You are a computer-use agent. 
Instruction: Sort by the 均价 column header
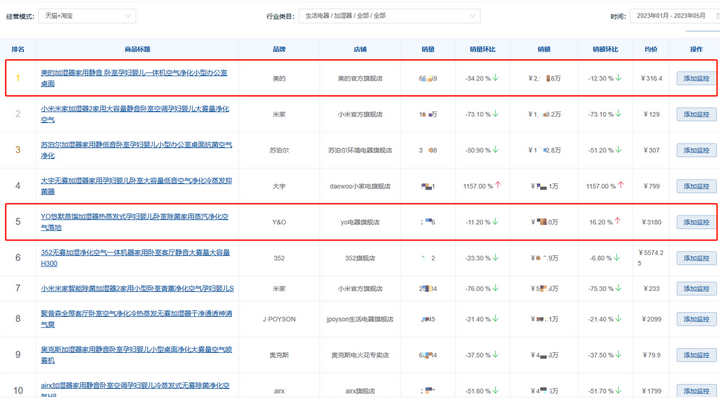651,49
